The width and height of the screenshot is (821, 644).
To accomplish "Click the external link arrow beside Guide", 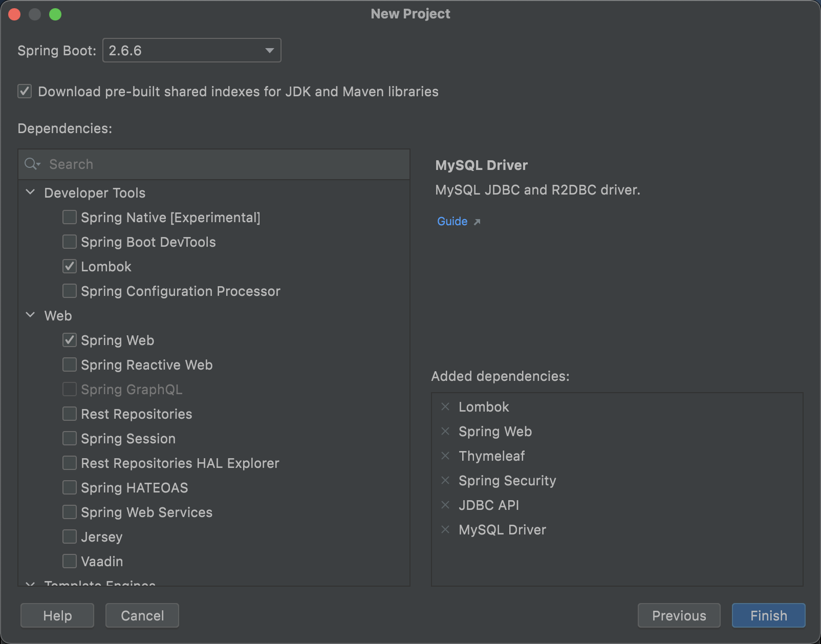I will (x=477, y=222).
